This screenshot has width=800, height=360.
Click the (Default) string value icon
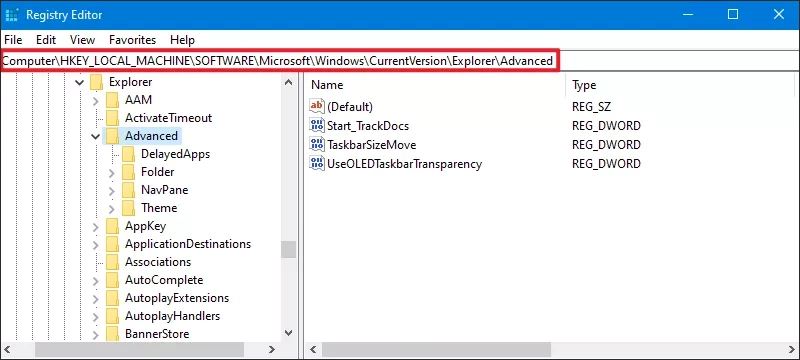[317, 107]
